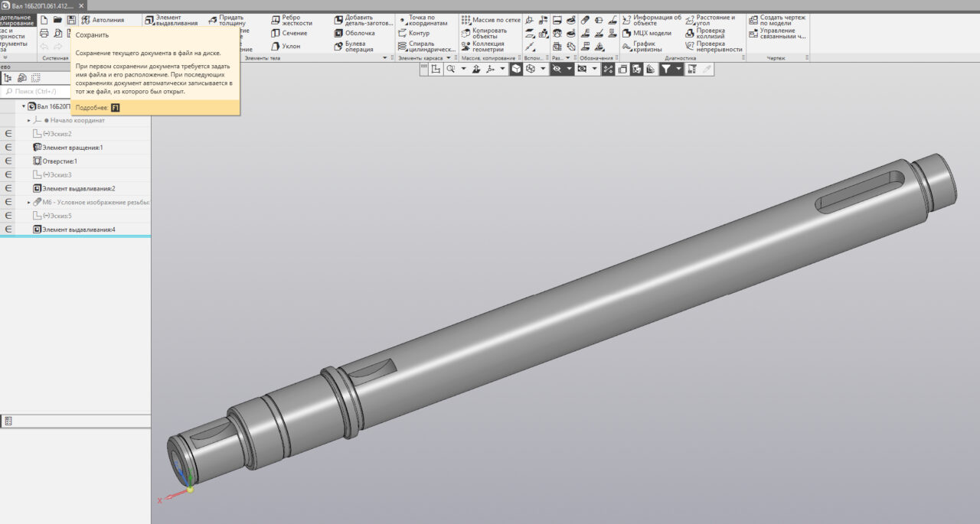
Task: Run the Булева операция tool
Action: 354,46
